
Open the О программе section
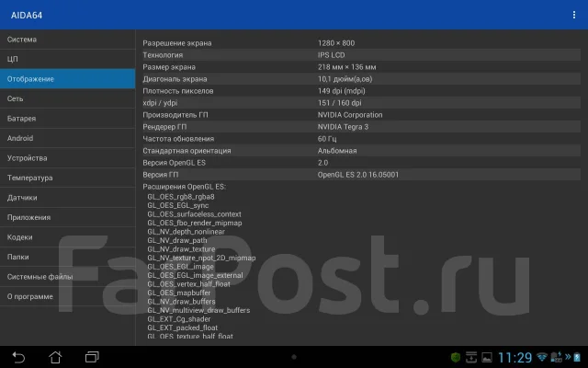(x=67, y=296)
